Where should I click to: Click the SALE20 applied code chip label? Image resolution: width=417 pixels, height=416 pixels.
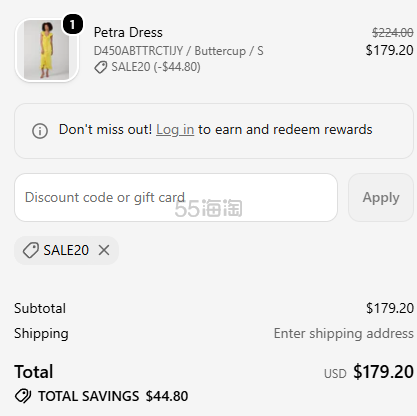66,250
